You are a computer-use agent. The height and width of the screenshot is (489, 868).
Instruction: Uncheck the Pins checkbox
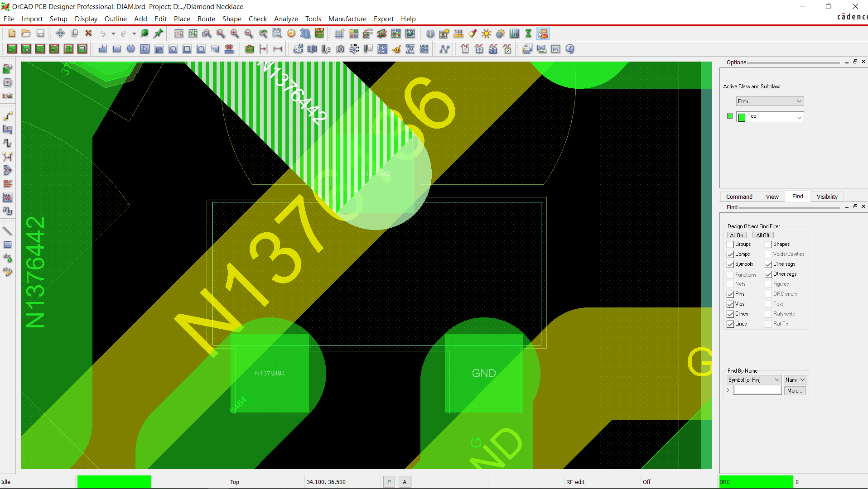730,294
